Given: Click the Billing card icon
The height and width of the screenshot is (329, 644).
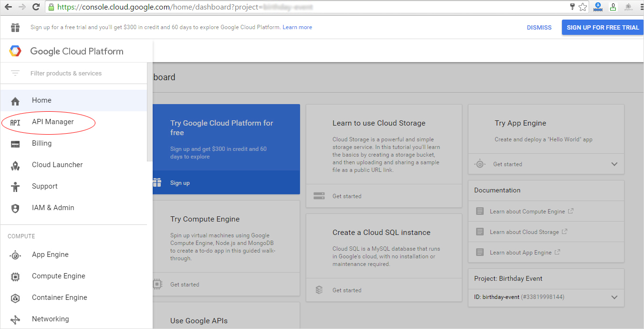Looking at the screenshot, I should (x=15, y=144).
